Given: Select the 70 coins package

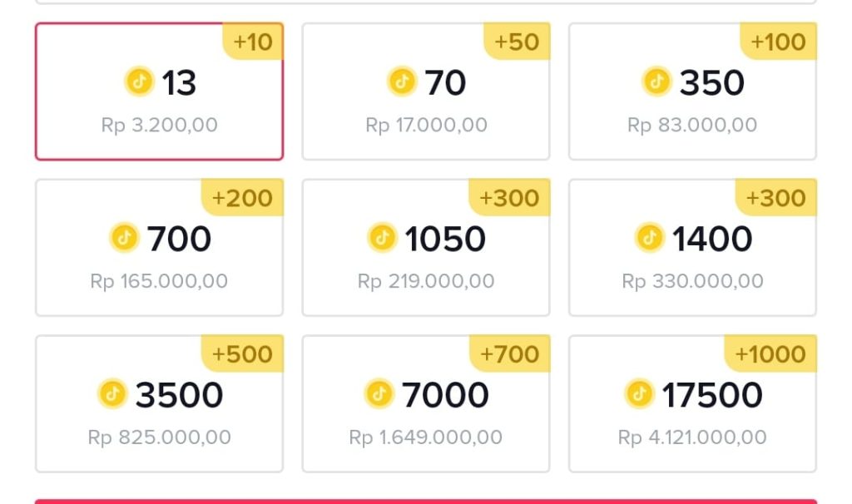Looking at the screenshot, I should coord(426,91).
